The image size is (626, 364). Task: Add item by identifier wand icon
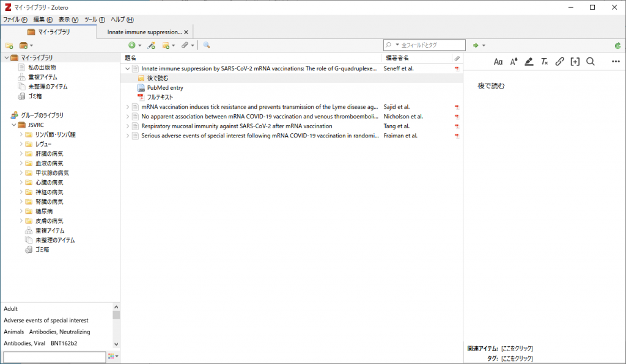click(152, 45)
